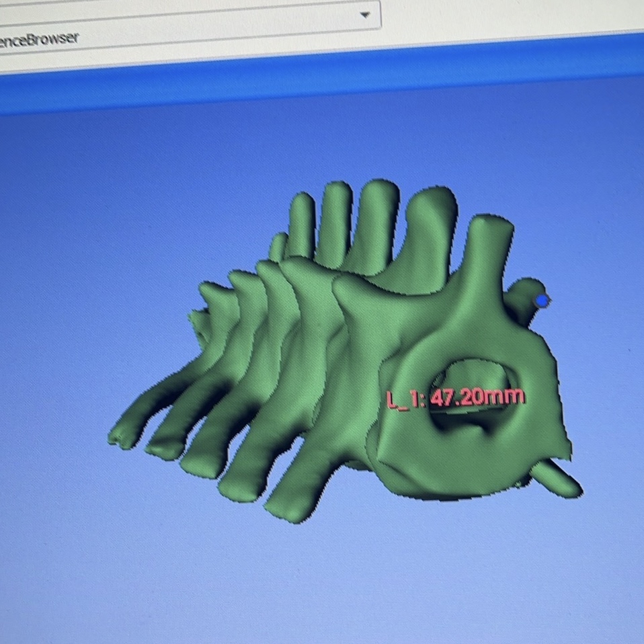Select the blue line control point on the model
644x644 pixels.
pos(542,300)
